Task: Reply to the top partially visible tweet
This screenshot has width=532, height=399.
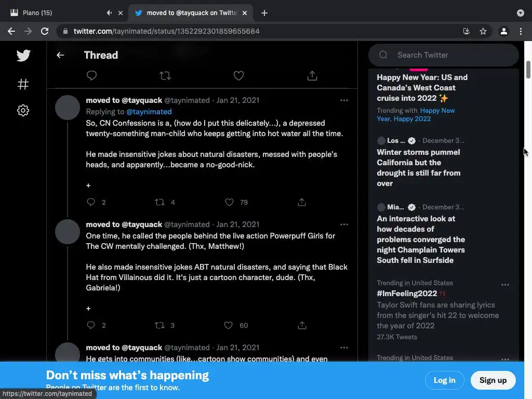Action: point(91,75)
